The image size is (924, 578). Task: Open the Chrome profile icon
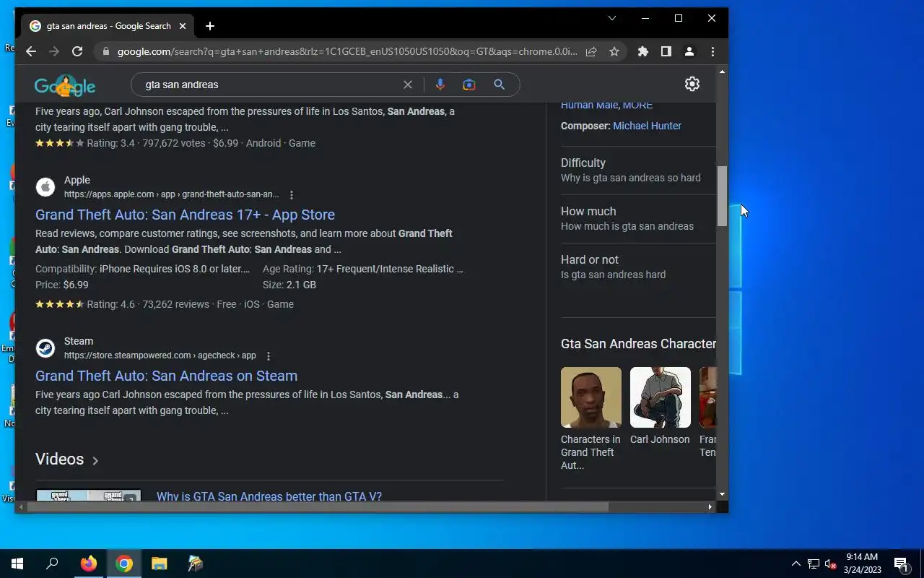point(689,51)
